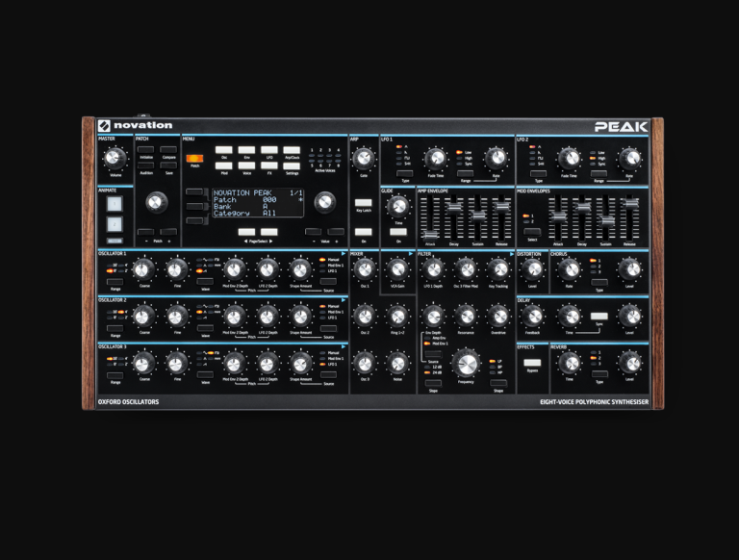
Task: Click the LFO 1 Rate knob
Action: [x=496, y=159]
